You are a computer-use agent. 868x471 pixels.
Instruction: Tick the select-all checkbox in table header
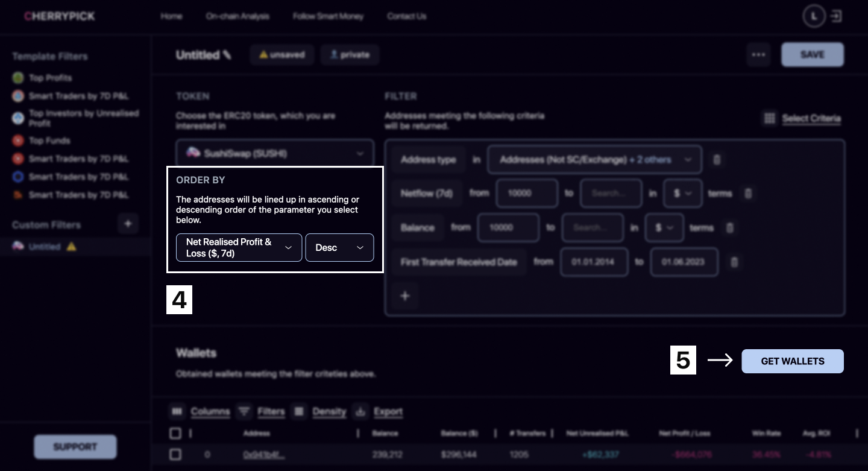(175, 433)
